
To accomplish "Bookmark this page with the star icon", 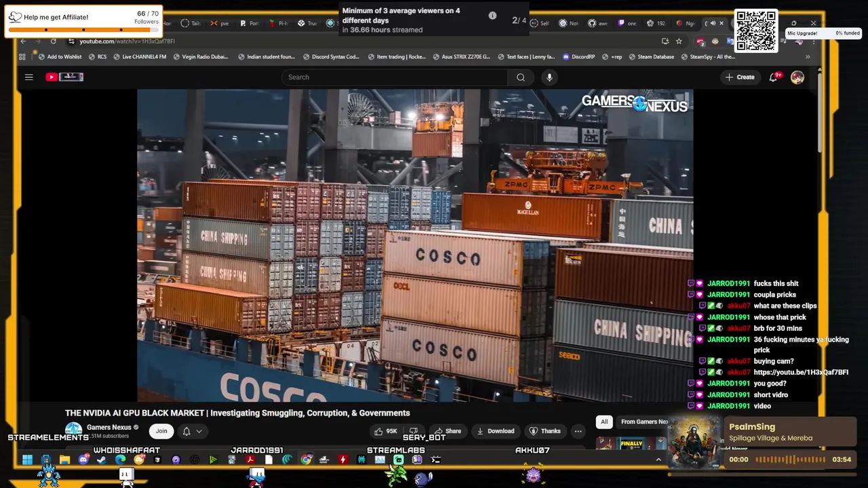I will click(679, 41).
